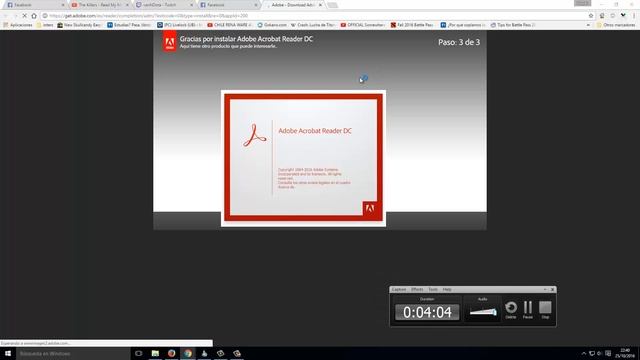Viewport: 640px width, 360px height.
Task: Open the new tab button
Action: tap(333, 5)
